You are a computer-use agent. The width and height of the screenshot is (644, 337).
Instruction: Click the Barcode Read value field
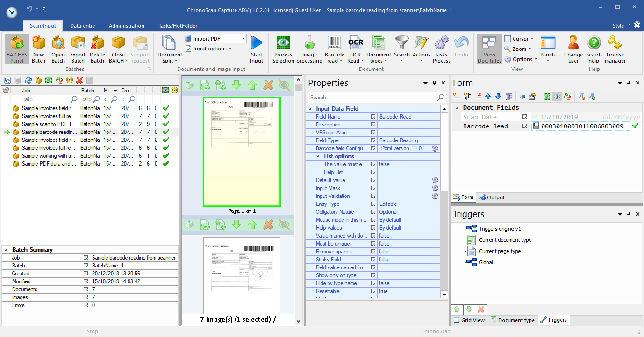582,126
